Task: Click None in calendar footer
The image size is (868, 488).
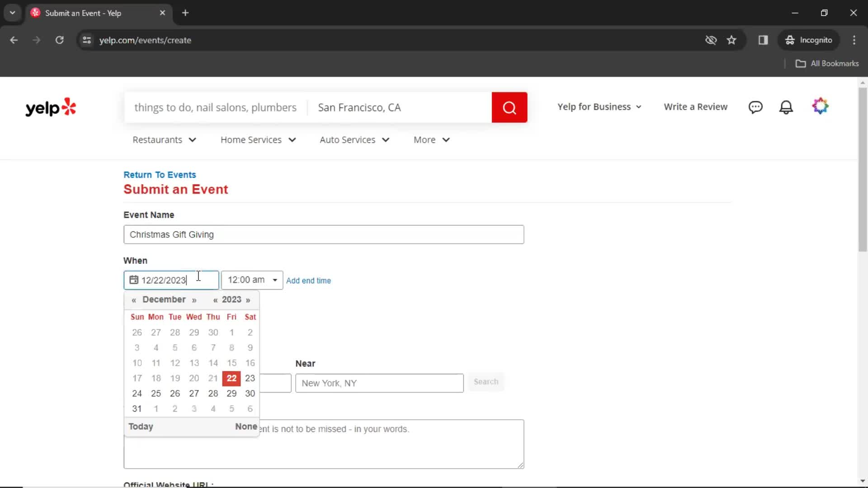Action: tap(246, 427)
